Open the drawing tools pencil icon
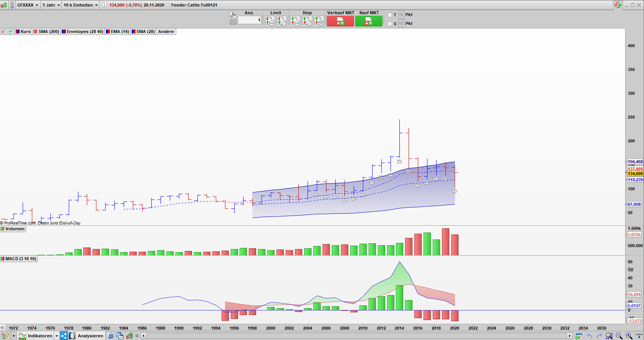Image resolution: width=644 pixels, height=340 pixels. tap(5, 336)
